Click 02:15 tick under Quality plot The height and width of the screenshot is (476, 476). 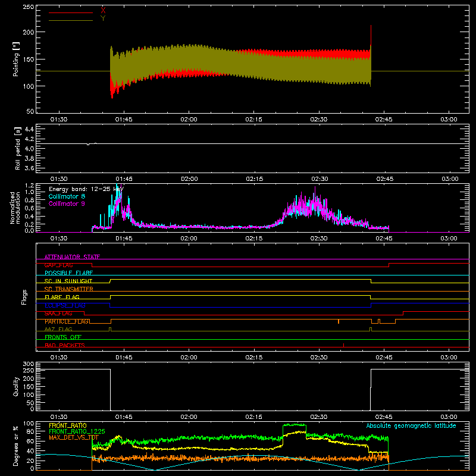click(254, 417)
